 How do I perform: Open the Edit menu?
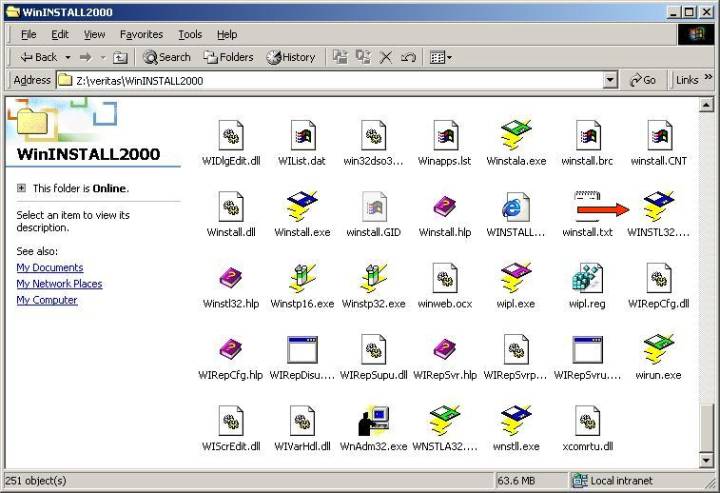pyautogui.click(x=60, y=34)
